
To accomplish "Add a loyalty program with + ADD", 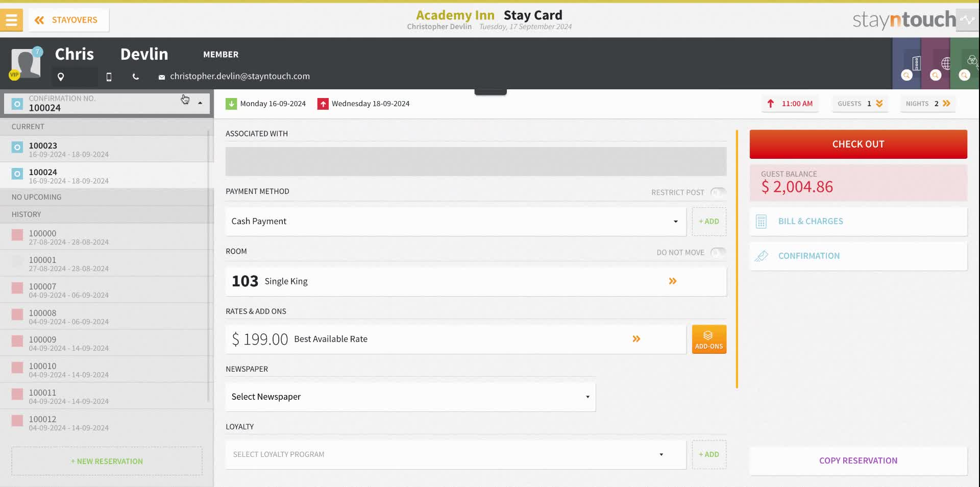I will click(709, 454).
